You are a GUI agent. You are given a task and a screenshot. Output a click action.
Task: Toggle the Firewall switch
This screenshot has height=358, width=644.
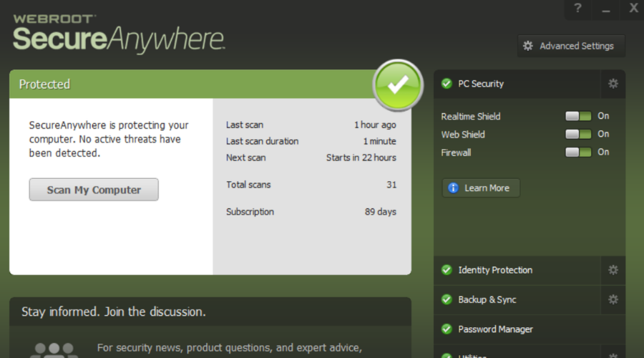click(578, 152)
